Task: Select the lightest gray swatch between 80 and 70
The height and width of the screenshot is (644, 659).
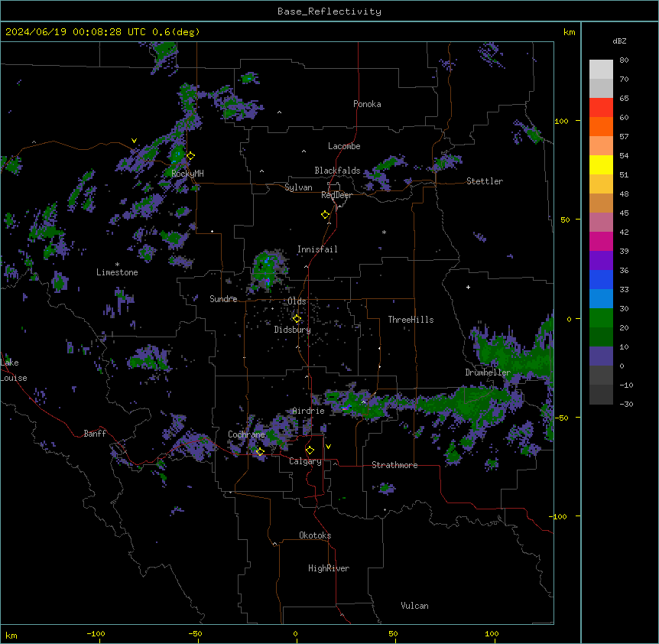Action: (x=601, y=70)
